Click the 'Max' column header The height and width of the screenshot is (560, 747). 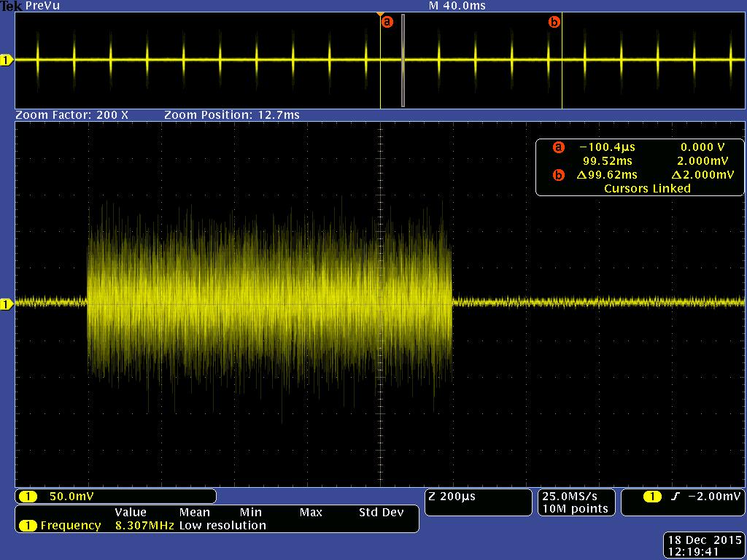[x=311, y=513]
